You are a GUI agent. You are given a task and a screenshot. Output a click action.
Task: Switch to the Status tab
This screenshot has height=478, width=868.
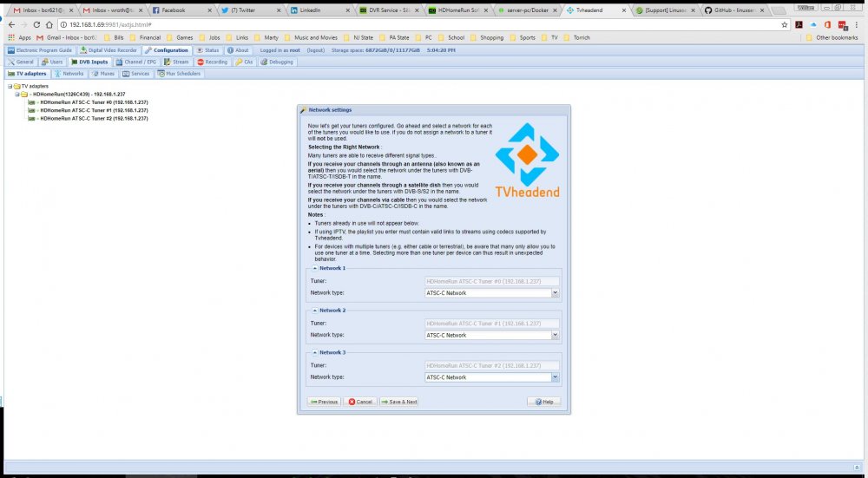point(207,50)
